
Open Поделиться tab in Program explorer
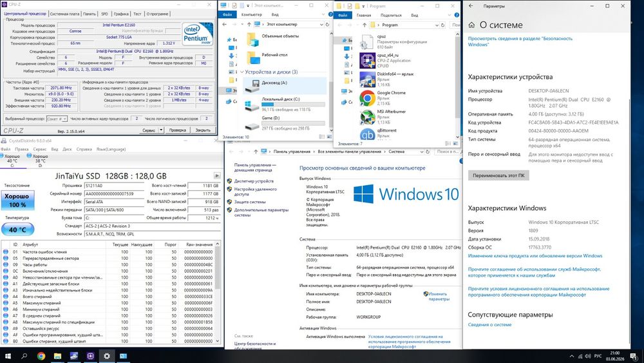pyautogui.click(x=391, y=15)
